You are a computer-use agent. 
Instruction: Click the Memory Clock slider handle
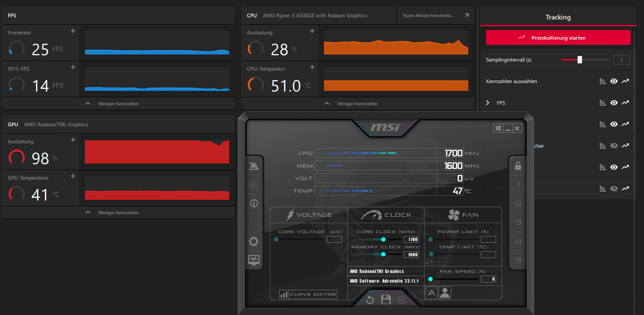tap(383, 254)
